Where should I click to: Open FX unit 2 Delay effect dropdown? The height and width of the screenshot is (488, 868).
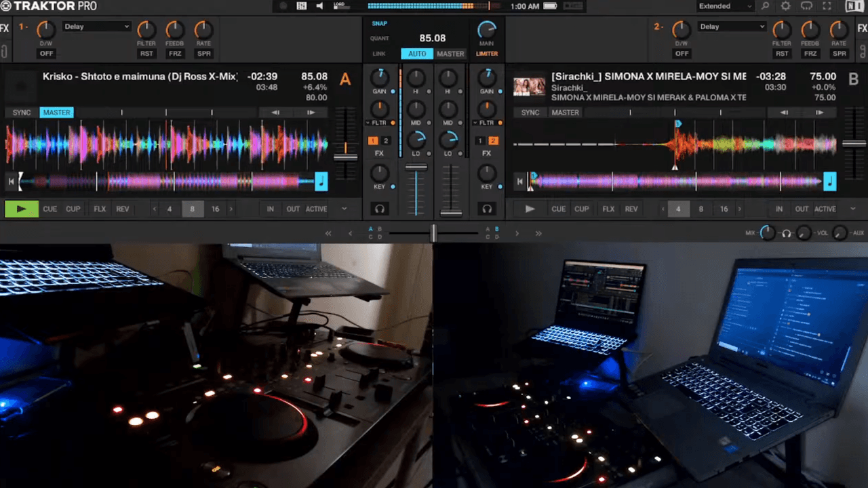click(732, 26)
